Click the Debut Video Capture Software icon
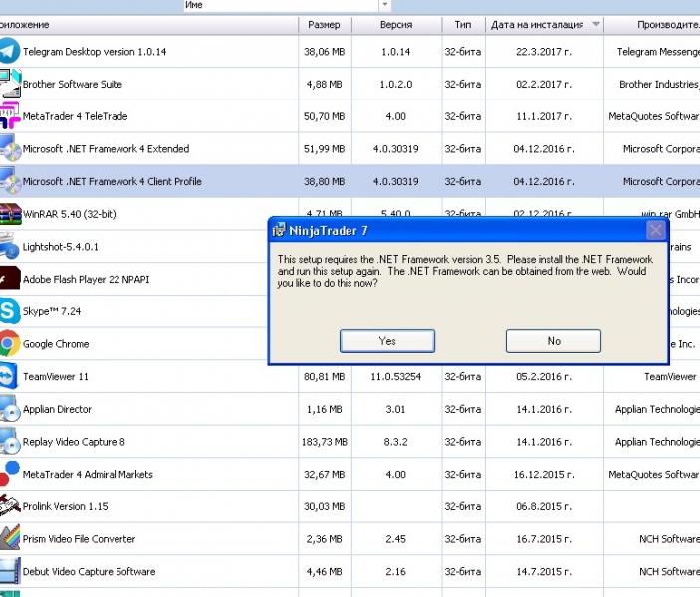Screen dimensions: 700x597 (x=10, y=571)
